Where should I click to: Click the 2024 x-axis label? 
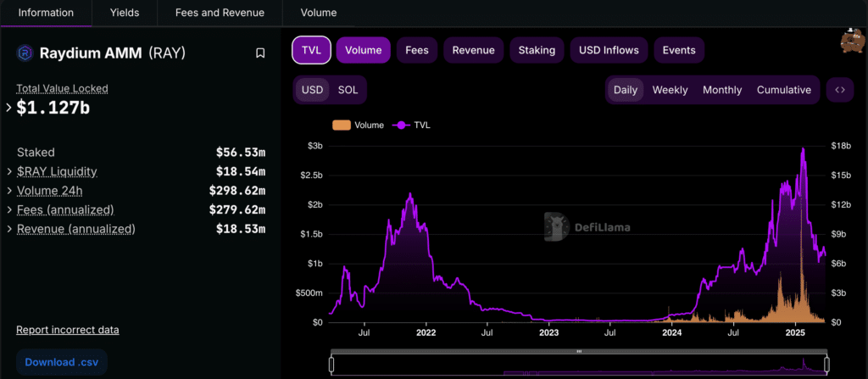tap(671, 333)
